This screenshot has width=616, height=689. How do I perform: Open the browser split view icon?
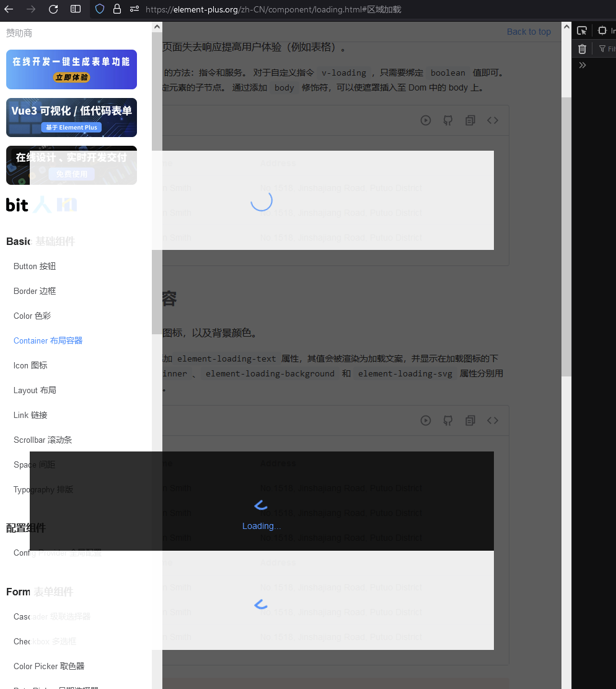pos(75,9)
